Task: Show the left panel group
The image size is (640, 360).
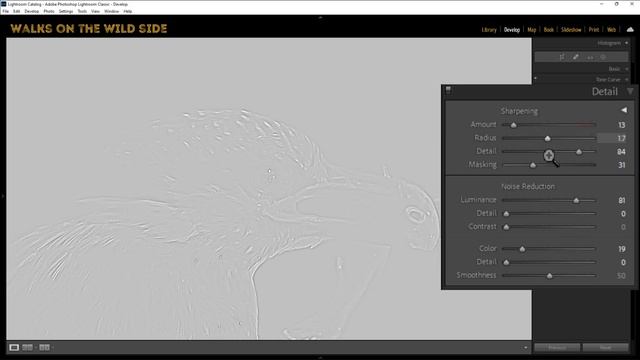Action: pyautogui.click(x=2, y=196)
